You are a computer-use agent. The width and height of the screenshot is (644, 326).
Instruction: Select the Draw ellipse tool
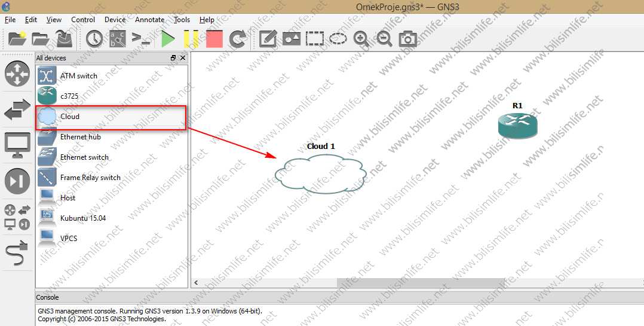coord(338,39)
